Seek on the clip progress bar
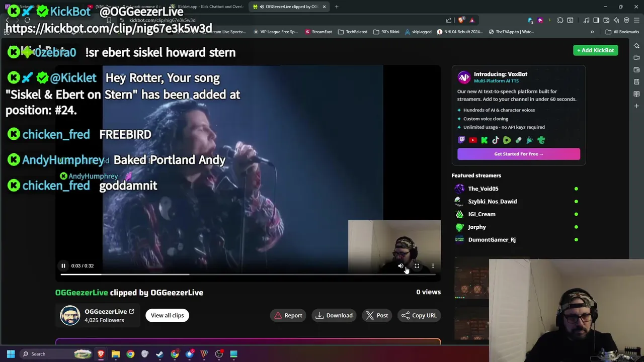The height and width of the screenshot is (362, 644). click(248, 275)
